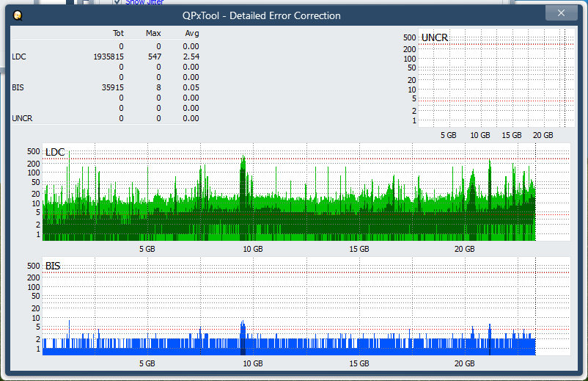Click the 5 GB label under the UNCR graph
The width and height of the screenshot is (588, 381).
coord(449,135)
